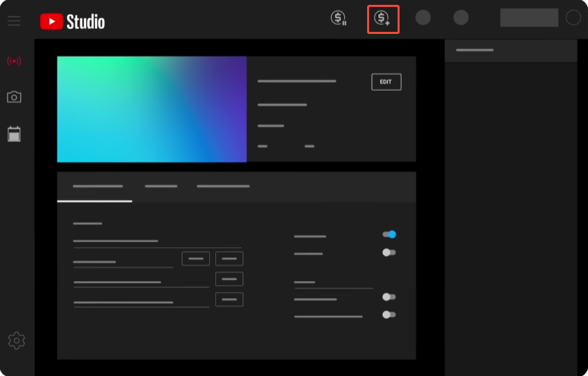Switch to the middle settings tab
The width and height of the screenshot is (588, 376).
161,186
